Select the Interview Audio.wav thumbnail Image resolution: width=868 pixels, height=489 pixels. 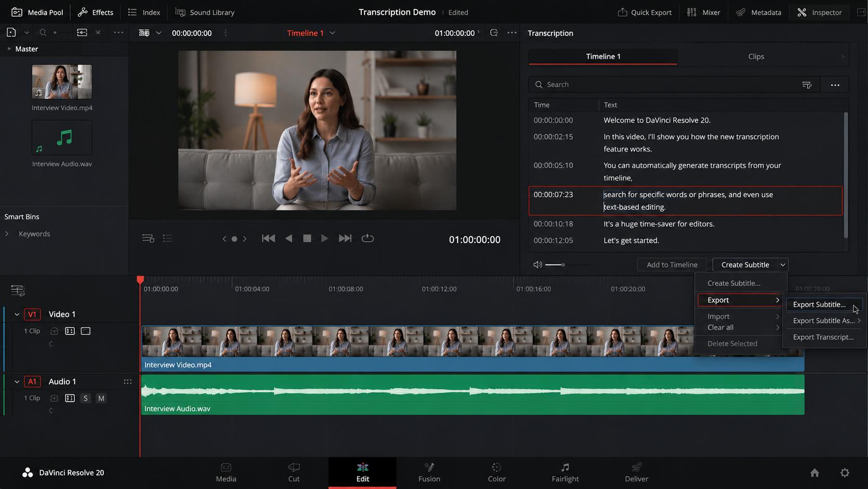[x=62, y=138]
